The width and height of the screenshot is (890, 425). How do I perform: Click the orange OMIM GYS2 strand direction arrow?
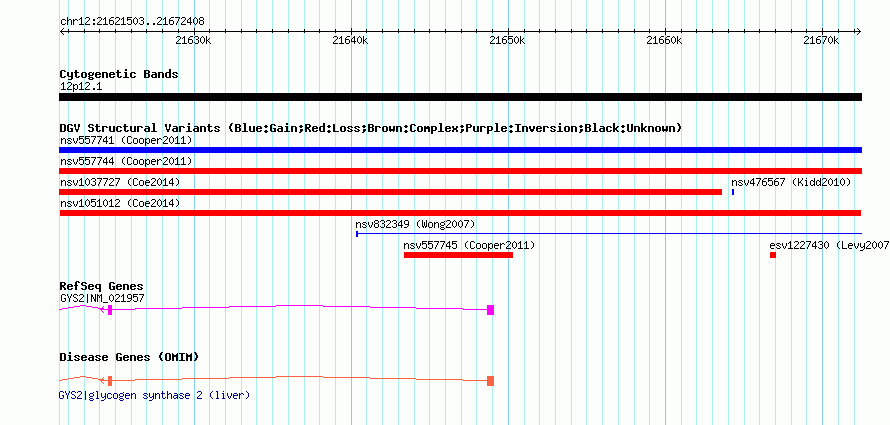pyautogui.click(x=102, y=381)
